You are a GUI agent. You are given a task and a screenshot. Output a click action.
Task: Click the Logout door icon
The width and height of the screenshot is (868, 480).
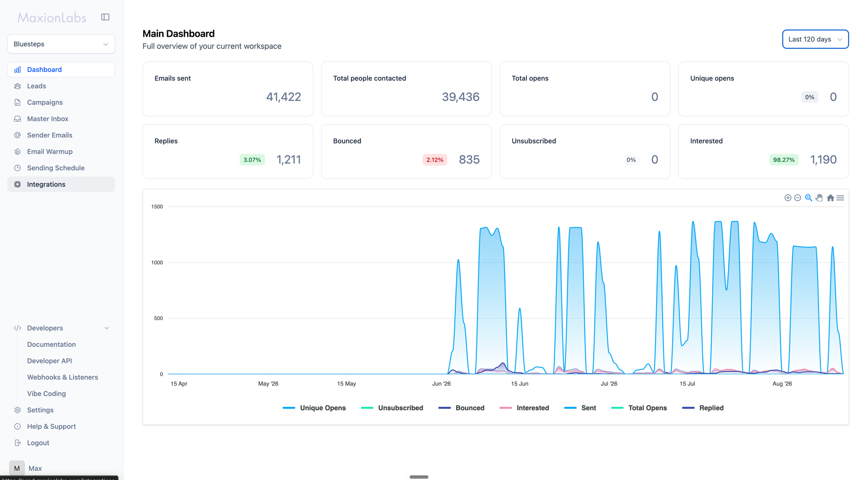(17, 443)
